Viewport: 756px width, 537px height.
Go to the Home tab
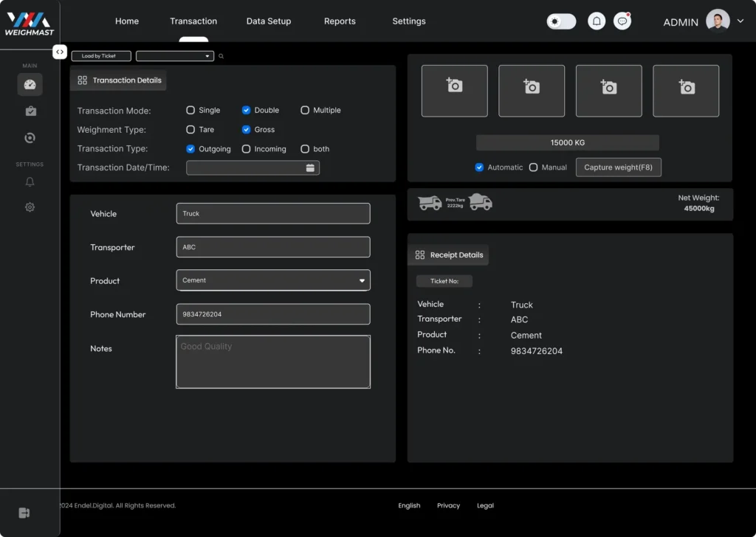127,21
